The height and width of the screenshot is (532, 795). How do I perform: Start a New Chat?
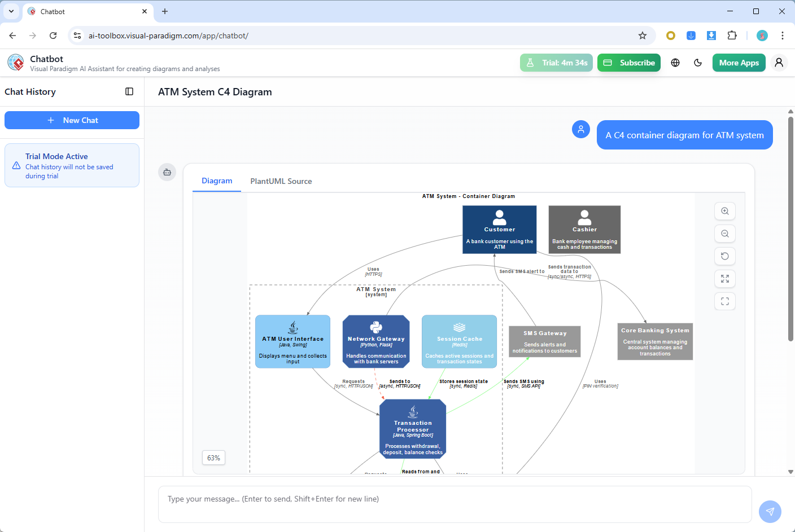(x=72, y=120)
